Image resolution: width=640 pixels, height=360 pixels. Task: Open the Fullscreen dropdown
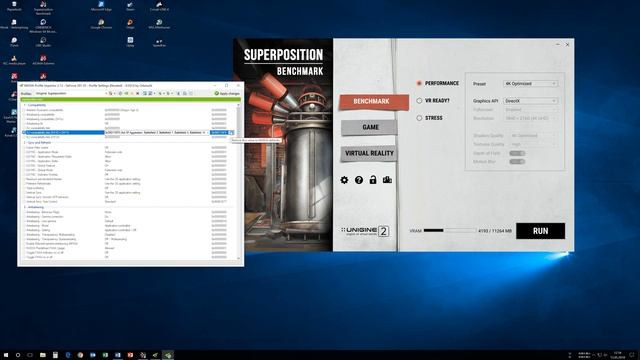pos(530,110)
